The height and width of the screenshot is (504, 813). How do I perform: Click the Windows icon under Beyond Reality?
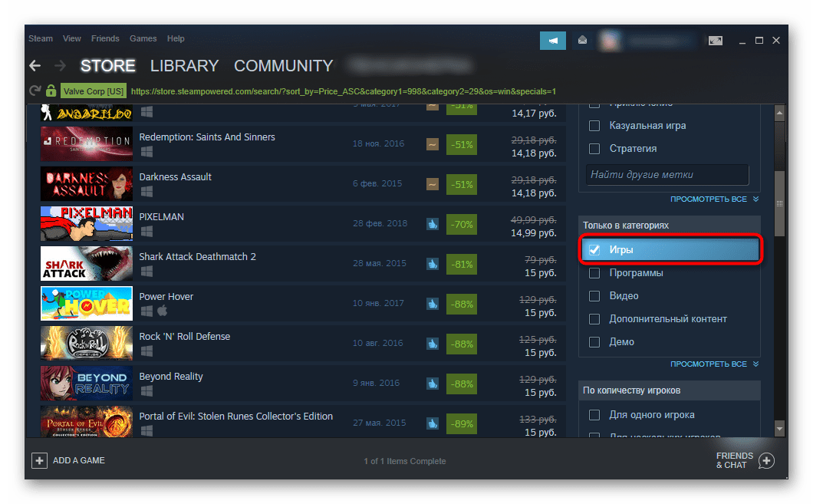(x=146, y=391)
